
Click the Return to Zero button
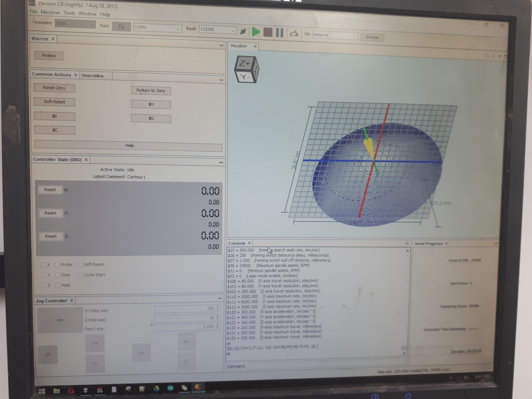pyautogui.click(x=151, y=91)
